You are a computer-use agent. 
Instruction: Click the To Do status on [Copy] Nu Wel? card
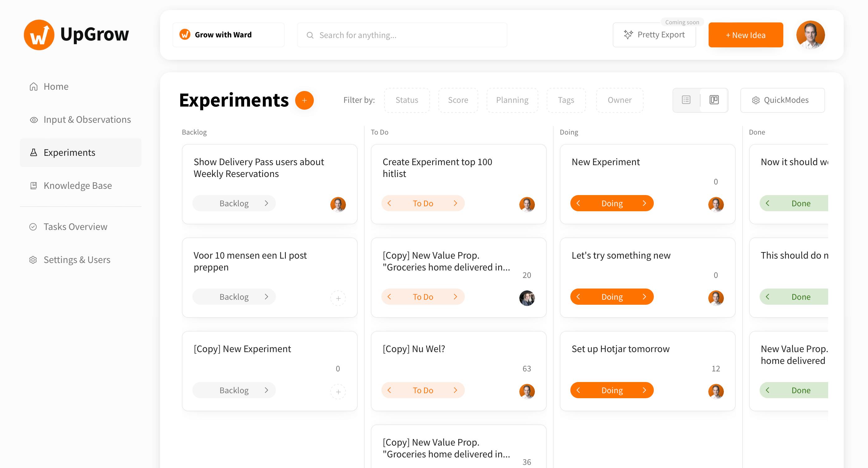click(423, 390)
